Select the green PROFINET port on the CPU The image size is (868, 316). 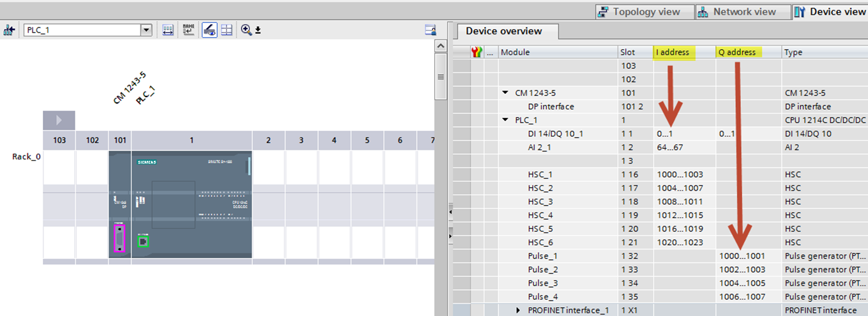pyautogui.click(x=144, y=241)
